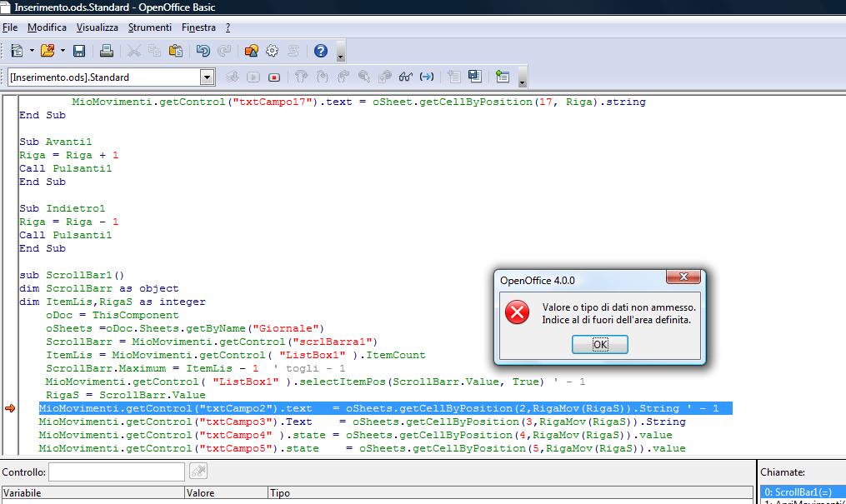Open the [Inserimento.ods].Standard library dropdown
Viewport: 846px width, 504px height.
click(x=208, y=77)
